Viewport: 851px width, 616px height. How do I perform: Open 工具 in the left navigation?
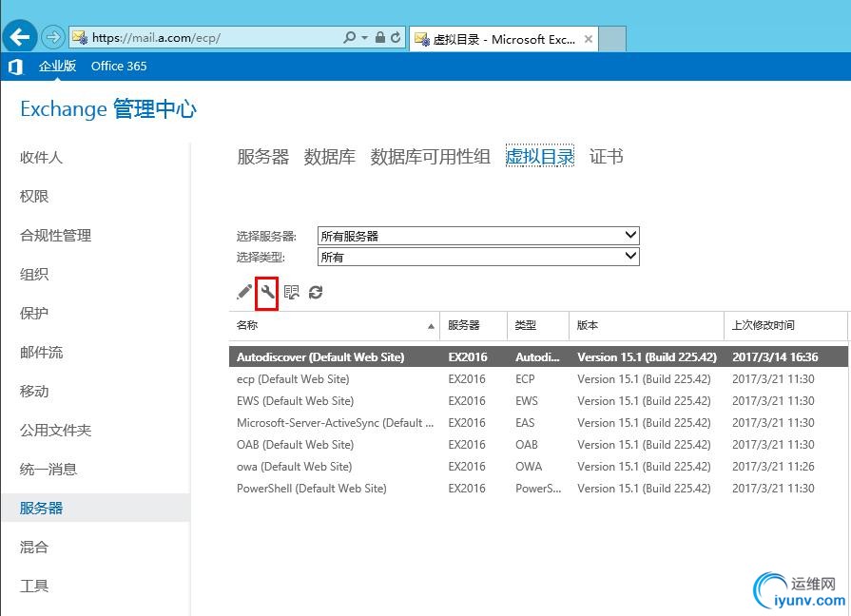(x=34, y=587)
